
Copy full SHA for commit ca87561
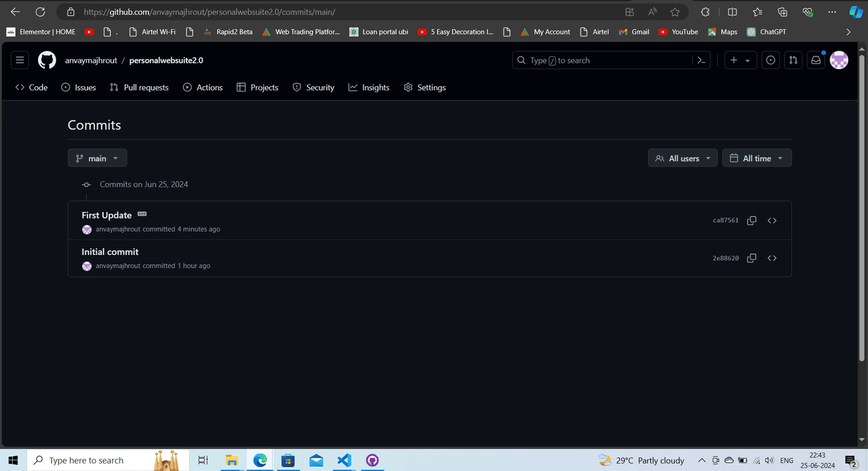click(x=751, y=221)
